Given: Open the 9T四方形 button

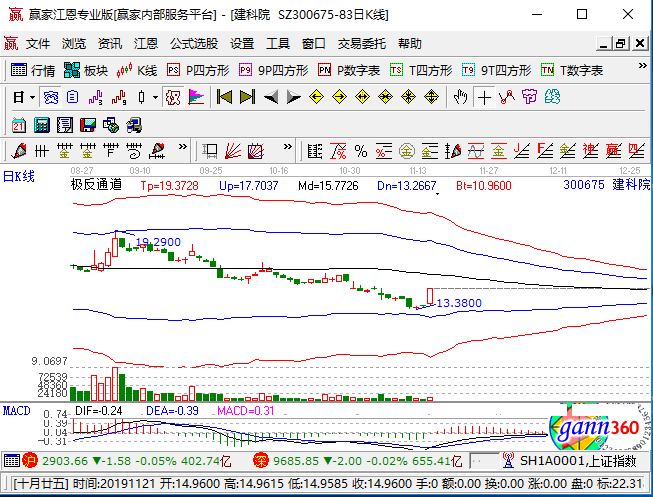Looking at the screenshot, I should point(496,70).
